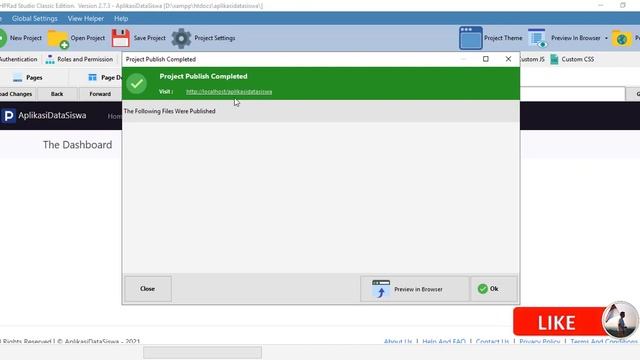The image size is (640, 360).
Task: Click the Back navigation button
Action: click(57, 94)
